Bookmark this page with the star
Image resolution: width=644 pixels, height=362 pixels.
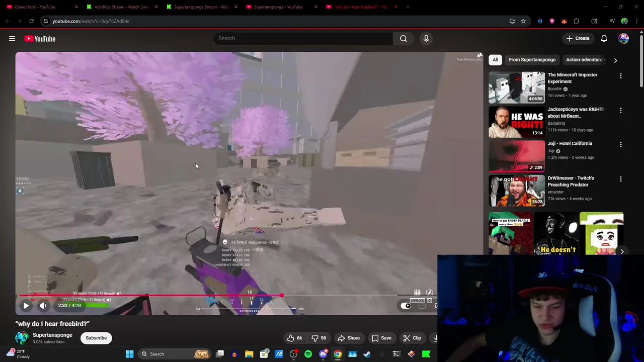tap(523, 21)
